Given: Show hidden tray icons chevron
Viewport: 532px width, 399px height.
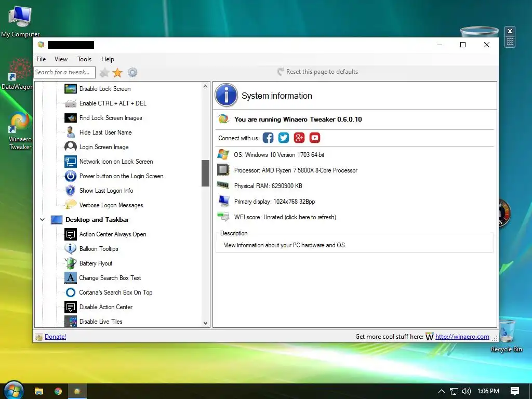Looking at the screenshot, I should coord(442,391).
